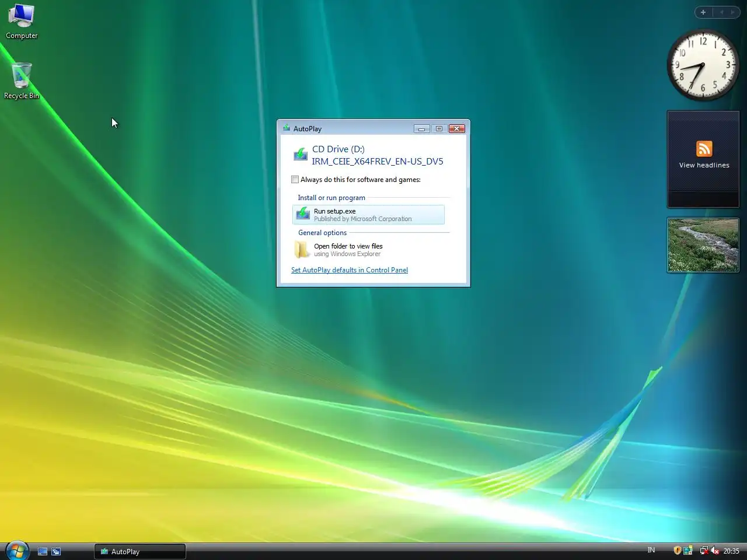Open the clock showing 20:35
This screenshot has height=560, width=747.
click(731, 551)
